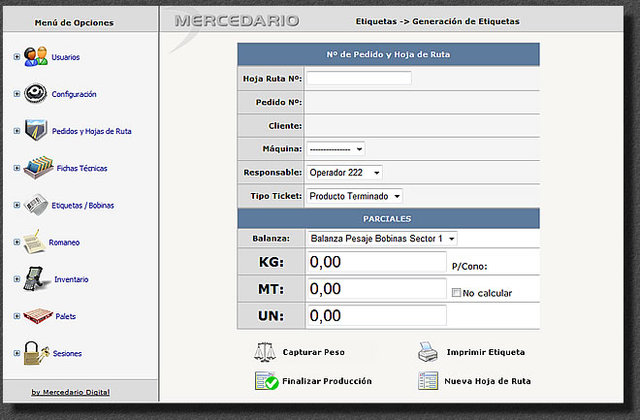Click the PARCIALES section header
The image size is (640, 420).
coord(388,218)
